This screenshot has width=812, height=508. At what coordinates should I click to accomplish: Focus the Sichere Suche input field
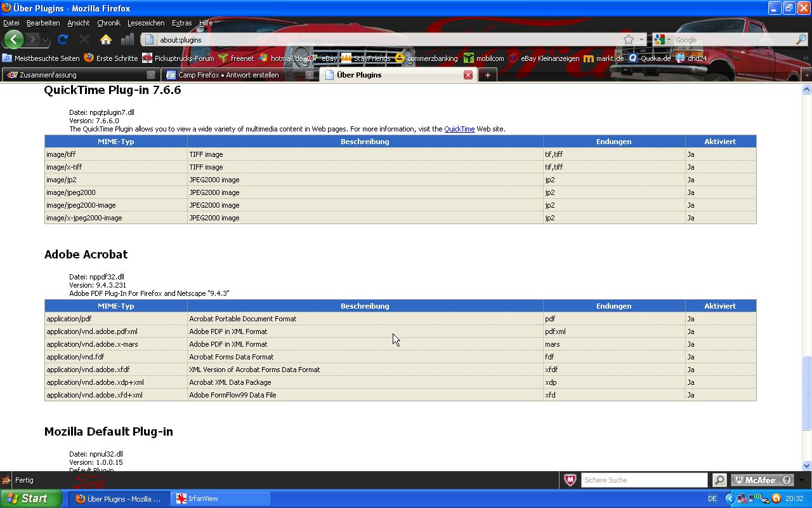pos(645,480)
